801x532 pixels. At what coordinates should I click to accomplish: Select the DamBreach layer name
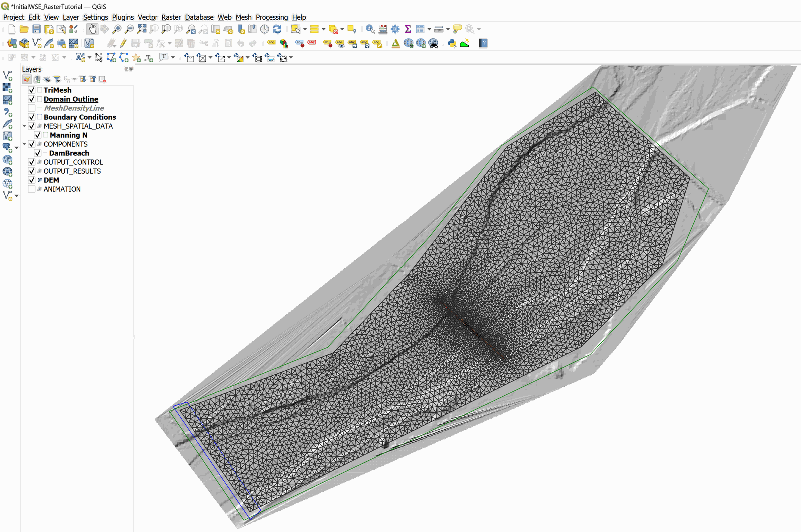(x=69, y=153)
